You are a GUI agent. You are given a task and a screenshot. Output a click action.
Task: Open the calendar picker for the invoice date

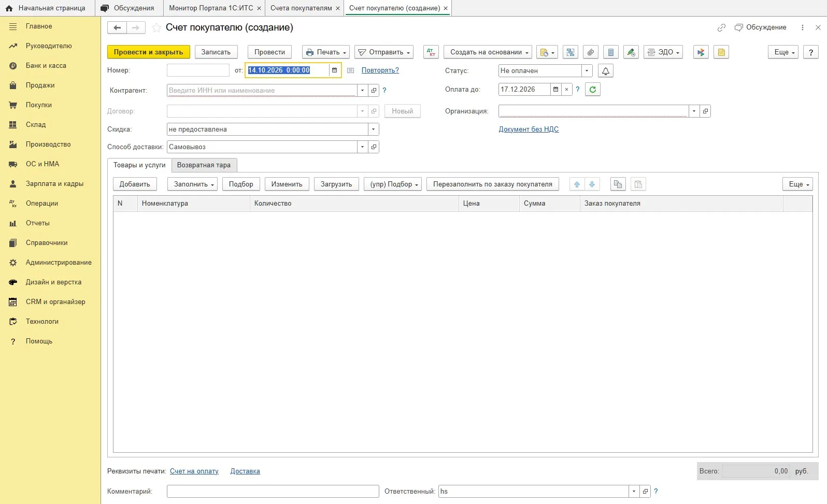pos(335,70)
